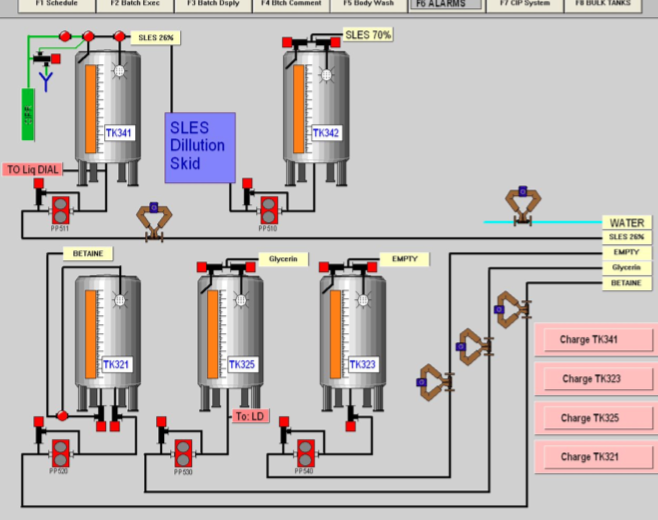Click pump PP530 under tank TK325
This screenshot has width=658, height=520.
[x=183, y=451]
